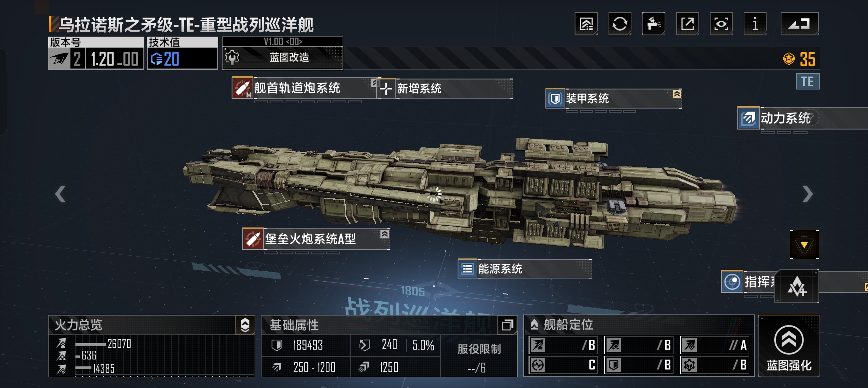Collapse panel with the yellow down triangle
868x388 pixels.
(804, 244)
